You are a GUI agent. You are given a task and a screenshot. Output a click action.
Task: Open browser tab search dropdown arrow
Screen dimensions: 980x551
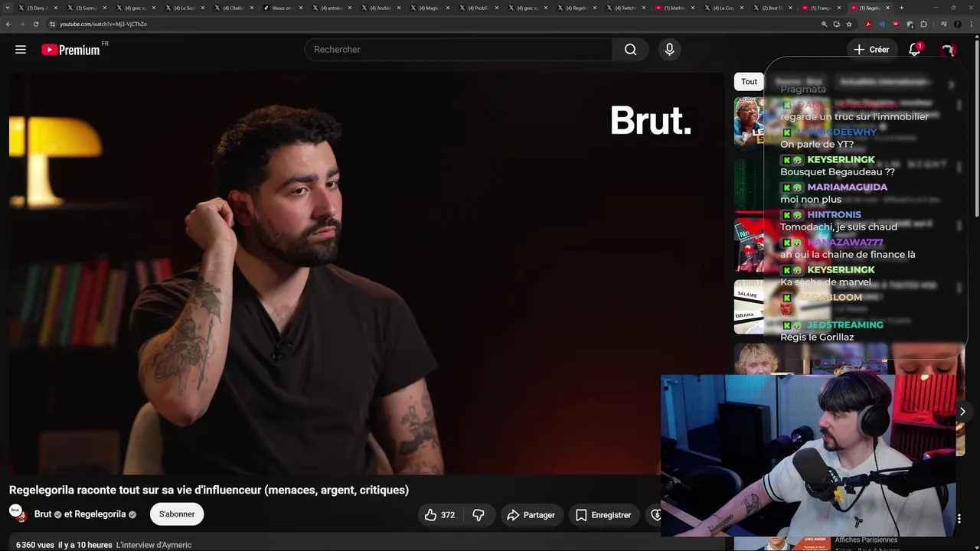pos(8,8)
